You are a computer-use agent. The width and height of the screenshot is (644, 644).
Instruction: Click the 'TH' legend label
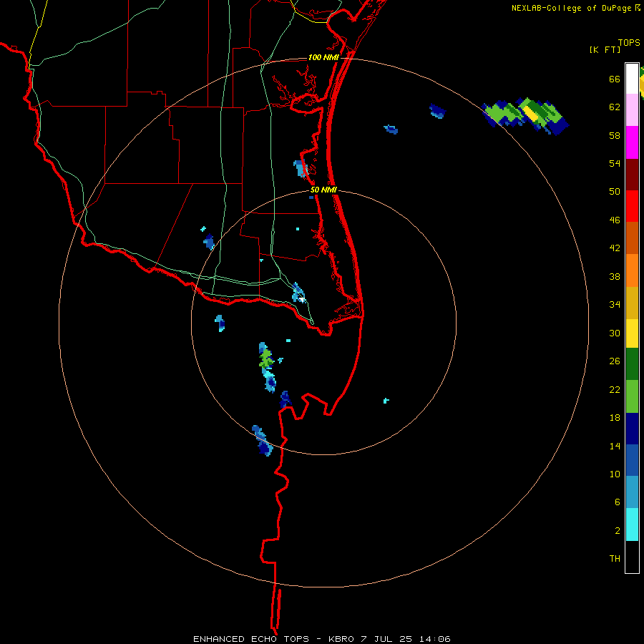click(615, 559)
